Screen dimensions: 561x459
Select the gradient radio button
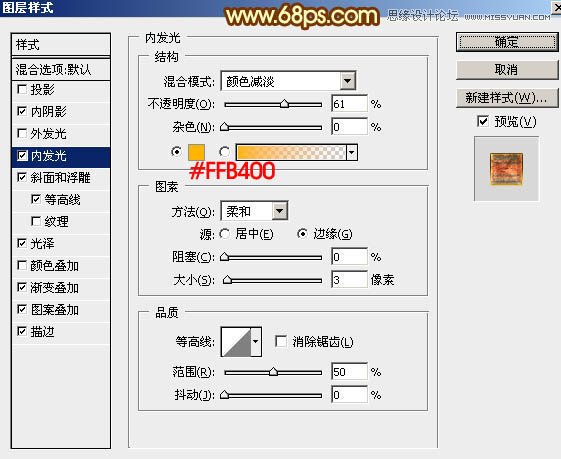point(224,152)
